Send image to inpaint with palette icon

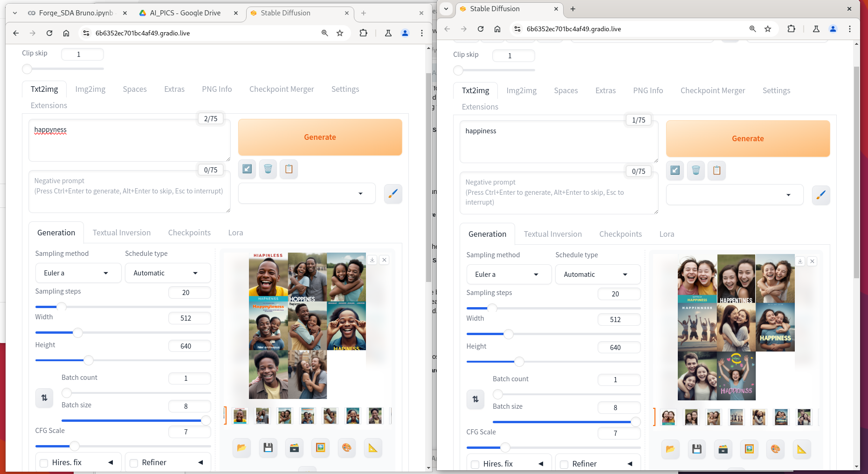tap(347, 447)
